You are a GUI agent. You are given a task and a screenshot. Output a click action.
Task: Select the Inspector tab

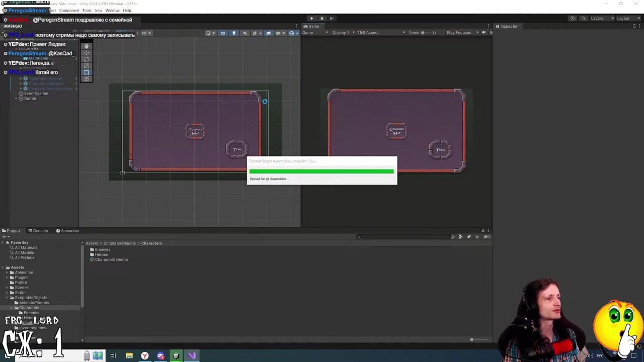click(x=506, y=26)
